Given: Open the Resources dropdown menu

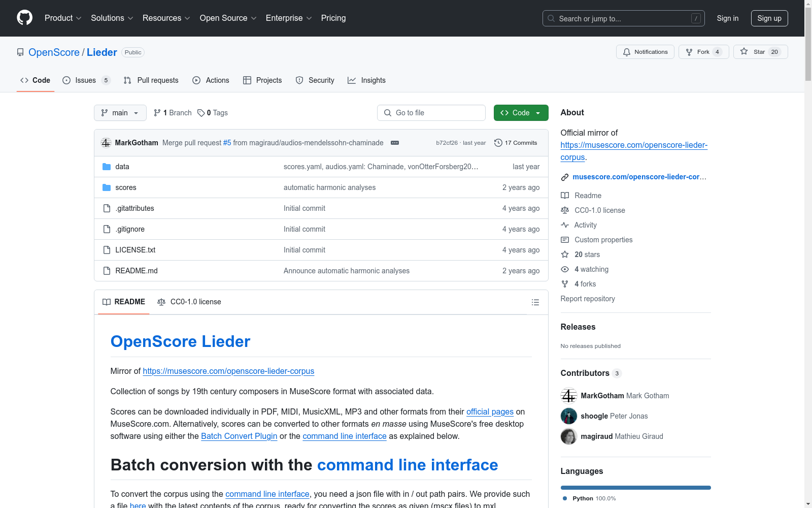Looking at the screenshot, I should (x=166, y=18).
